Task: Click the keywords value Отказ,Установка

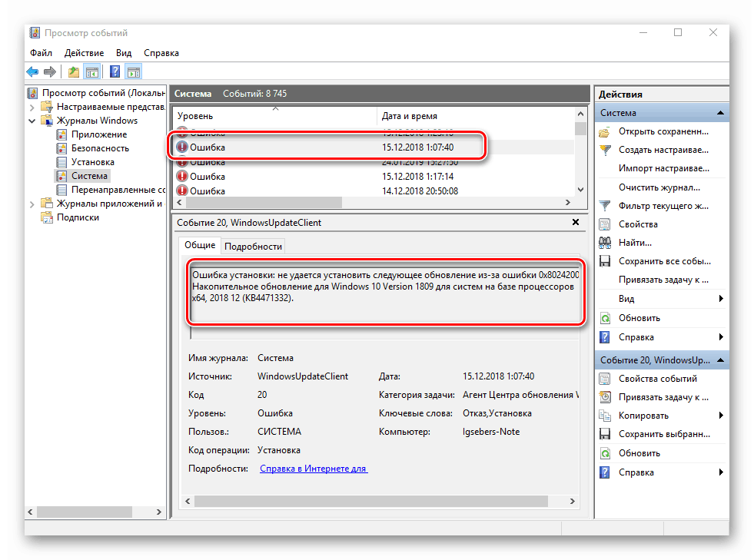Action: coord(497,413)
